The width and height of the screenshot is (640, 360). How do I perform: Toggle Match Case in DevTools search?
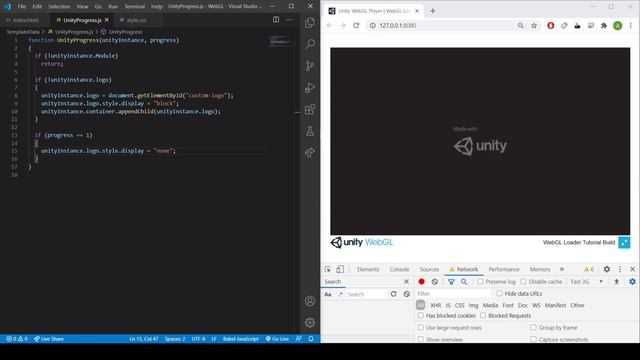pyautogui.click(x=328, y=294)
